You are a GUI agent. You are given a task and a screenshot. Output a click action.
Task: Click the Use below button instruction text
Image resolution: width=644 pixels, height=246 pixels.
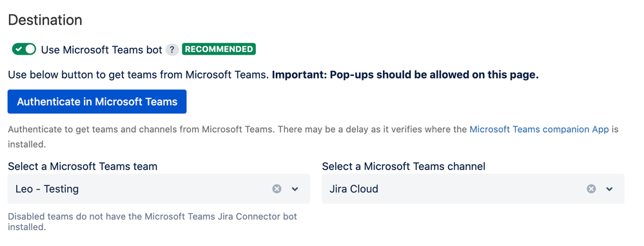point(139,75)
